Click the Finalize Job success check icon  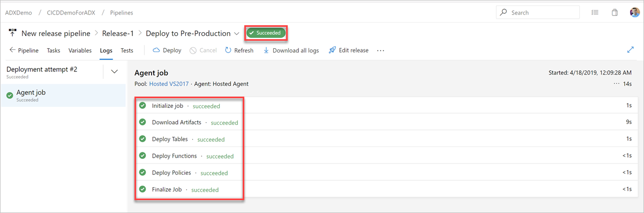143,189
